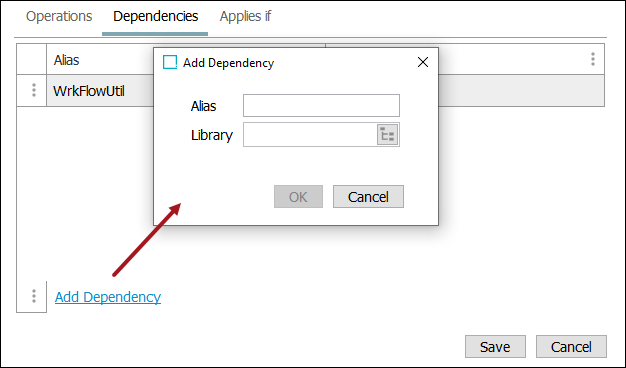Image resolution: width=626 pixels, height=368 pixels.
Task: Open the library browse tree icon
Action: [x=387, y=135]
